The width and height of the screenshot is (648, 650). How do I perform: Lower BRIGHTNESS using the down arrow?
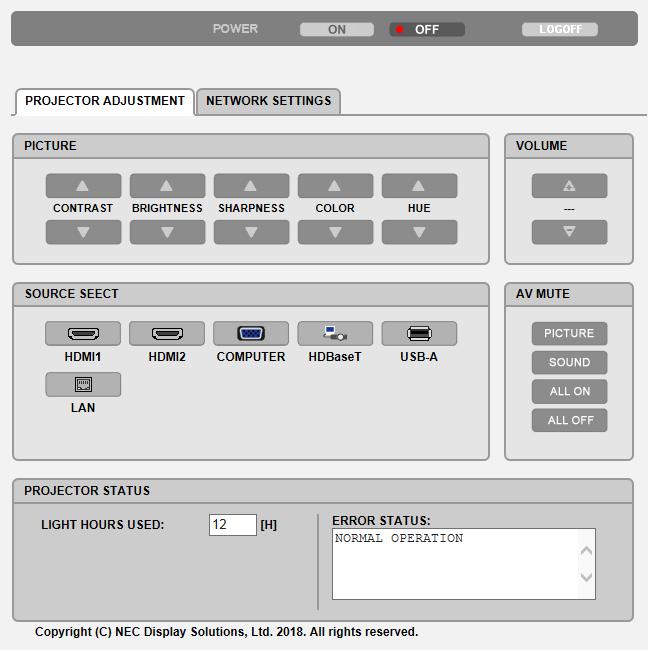167,232
